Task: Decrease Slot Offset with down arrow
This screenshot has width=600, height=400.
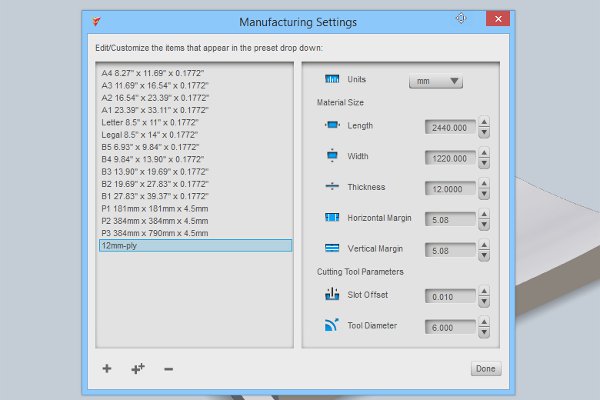Action: click(x=484, y=302)
